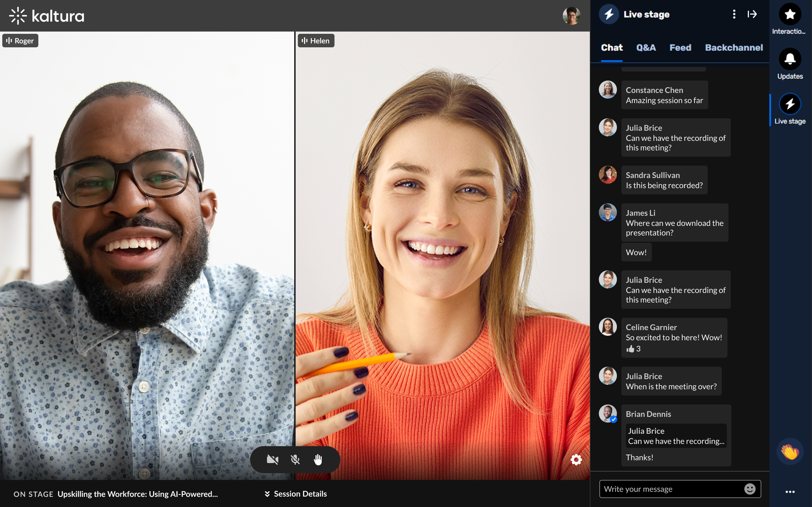Toggle the camera on
812x507 pixels.
[x=273, y=459]
